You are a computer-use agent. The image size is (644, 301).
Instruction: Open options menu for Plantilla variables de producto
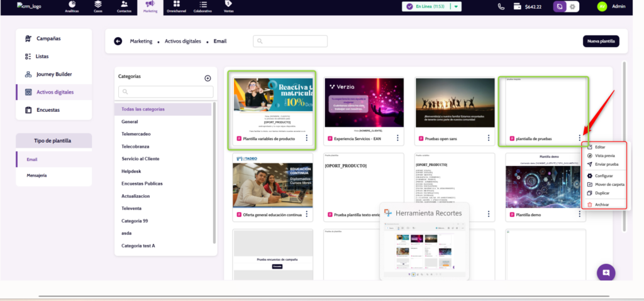(306, 138)
